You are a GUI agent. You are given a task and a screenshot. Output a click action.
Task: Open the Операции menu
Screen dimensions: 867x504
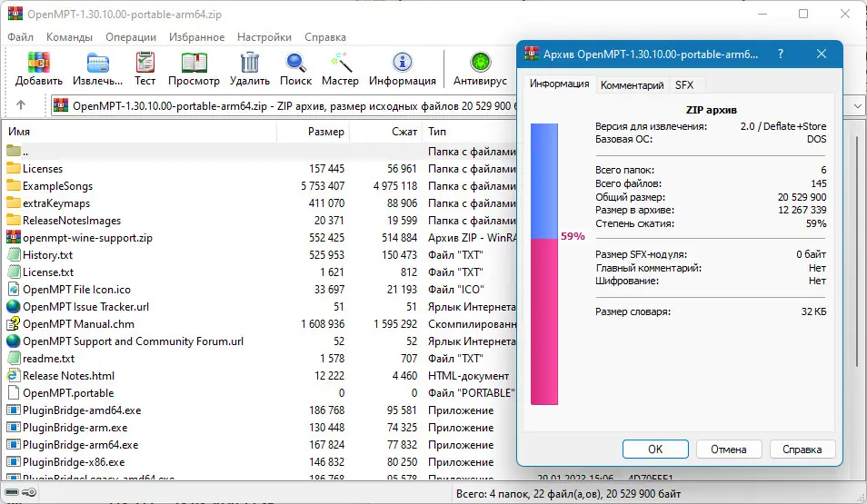[x=131, y=37]
